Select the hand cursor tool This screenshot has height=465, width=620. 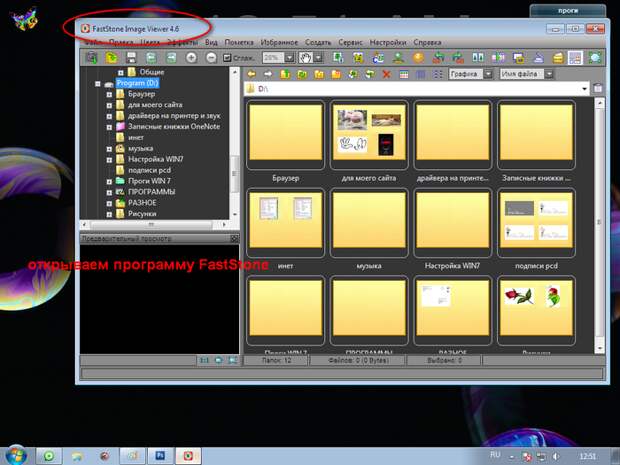tap(305, 58)
